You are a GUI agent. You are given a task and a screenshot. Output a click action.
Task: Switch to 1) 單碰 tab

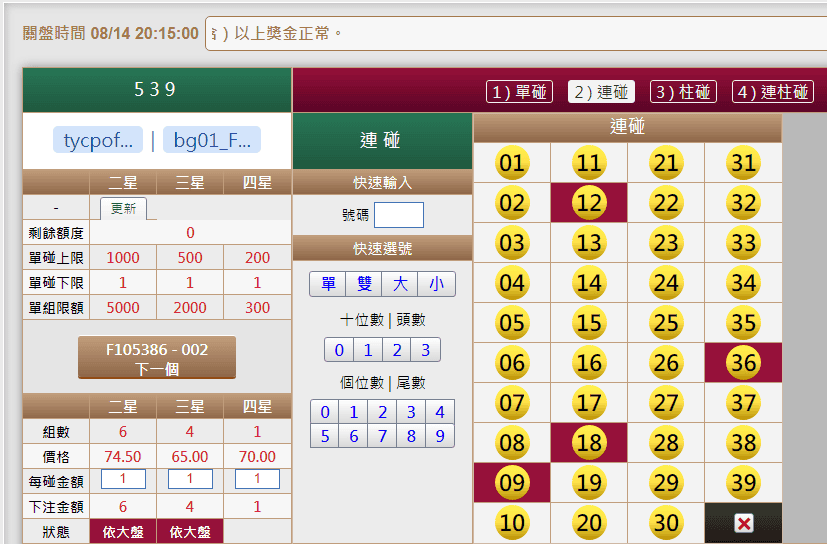pyautogui.click(x=519, y=92)
